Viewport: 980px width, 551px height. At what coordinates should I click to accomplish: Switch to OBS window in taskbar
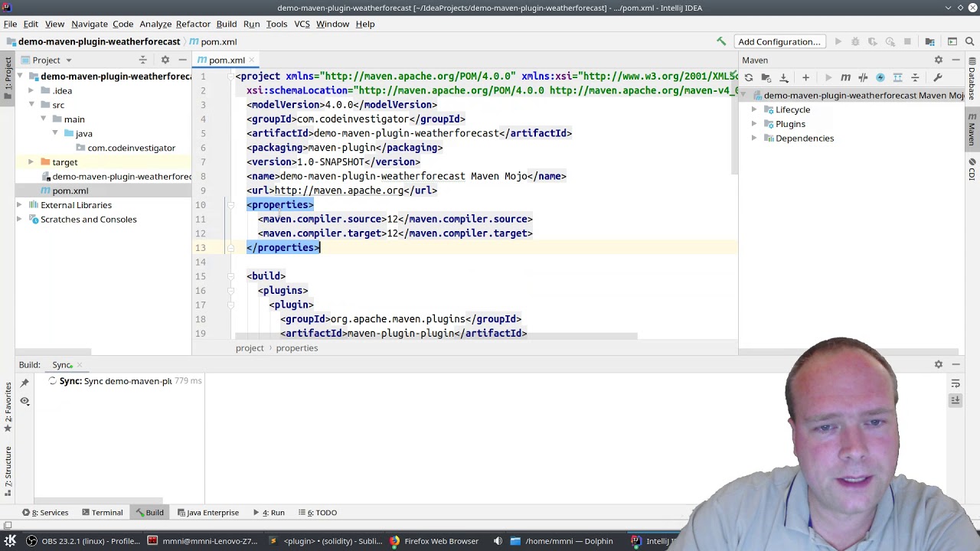(83, 541)
